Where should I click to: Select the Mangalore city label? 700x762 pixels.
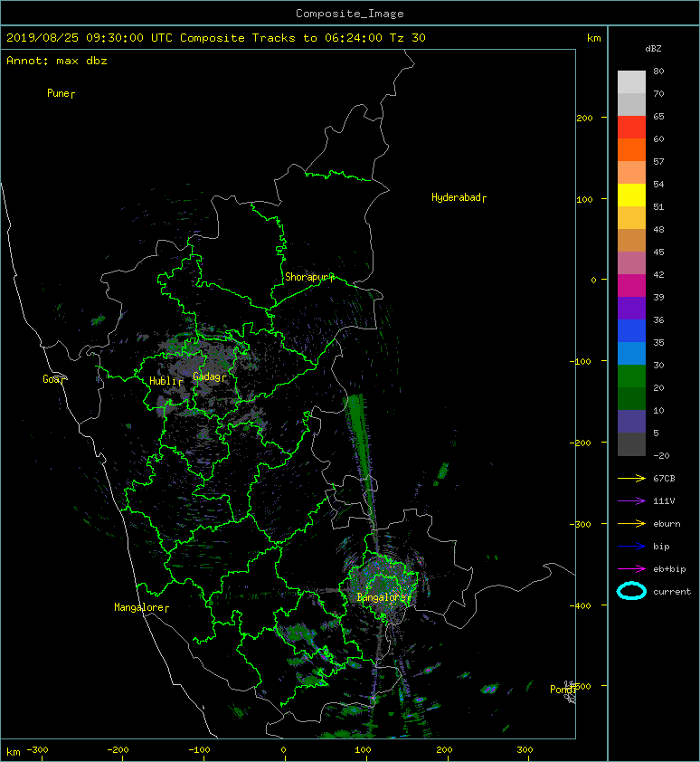(141, 607)
